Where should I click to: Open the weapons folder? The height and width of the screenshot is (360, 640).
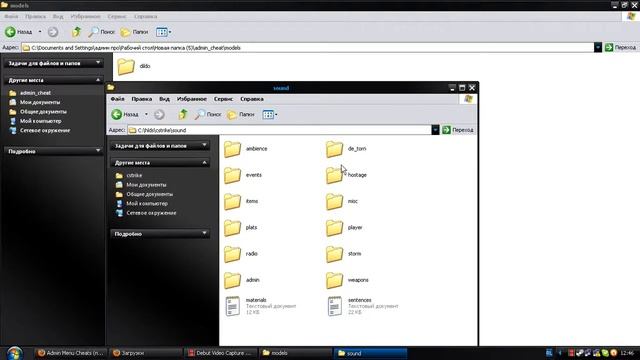tap(347, 280)
